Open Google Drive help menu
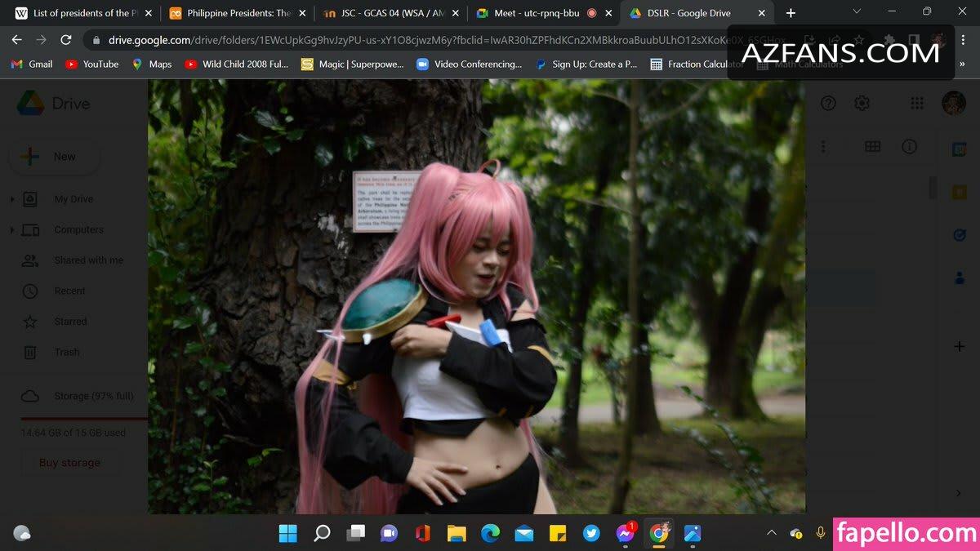The height and width of the screenshot is (551, 980). [828, 103]
